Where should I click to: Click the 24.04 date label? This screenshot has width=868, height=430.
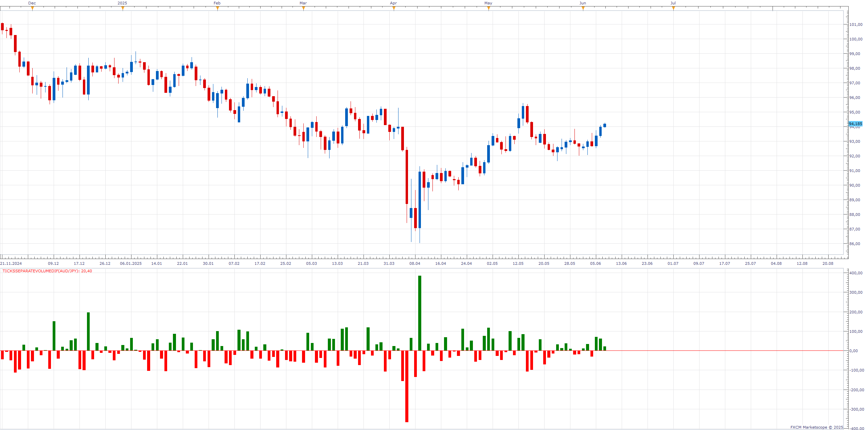point(466,263)
